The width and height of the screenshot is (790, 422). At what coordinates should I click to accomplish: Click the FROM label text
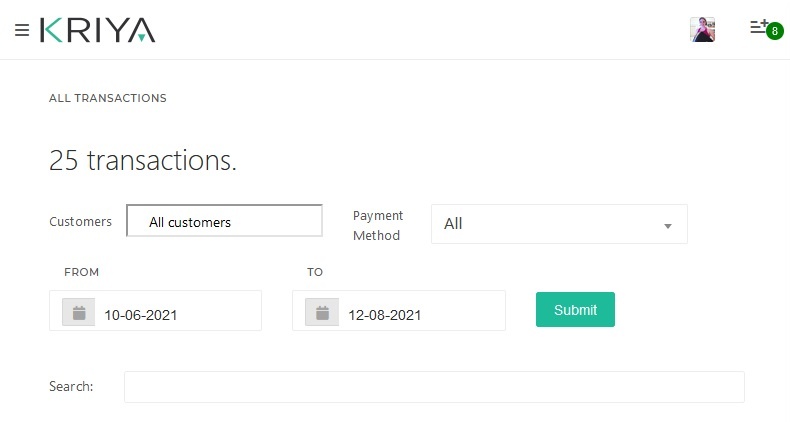pos(81,272)
